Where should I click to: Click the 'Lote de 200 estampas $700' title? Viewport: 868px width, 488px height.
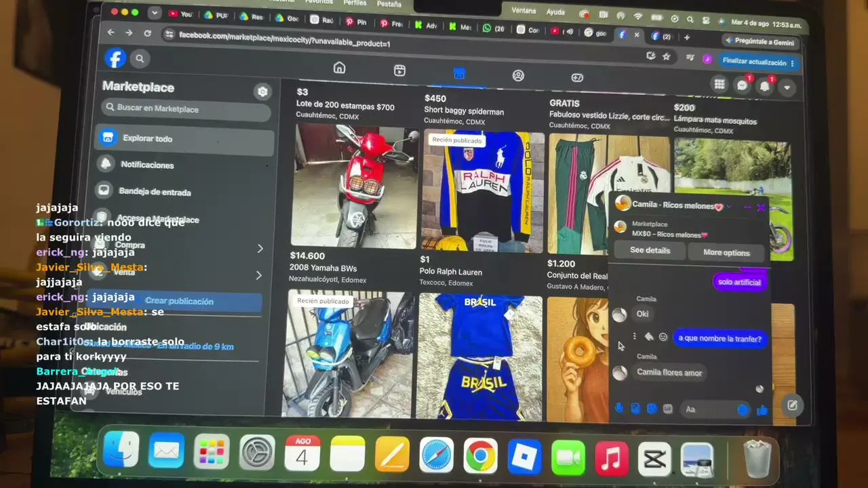(x=345, y=106)
